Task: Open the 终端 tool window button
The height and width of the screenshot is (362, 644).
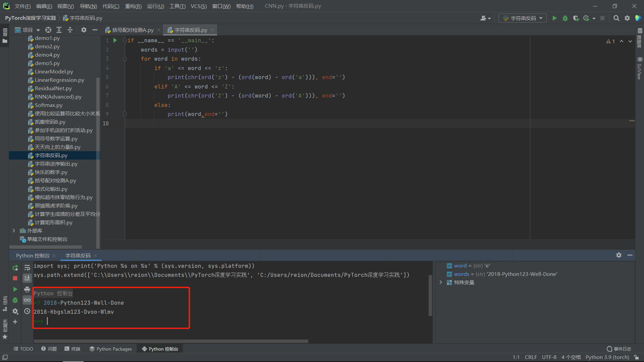Action: coord(72,349)
